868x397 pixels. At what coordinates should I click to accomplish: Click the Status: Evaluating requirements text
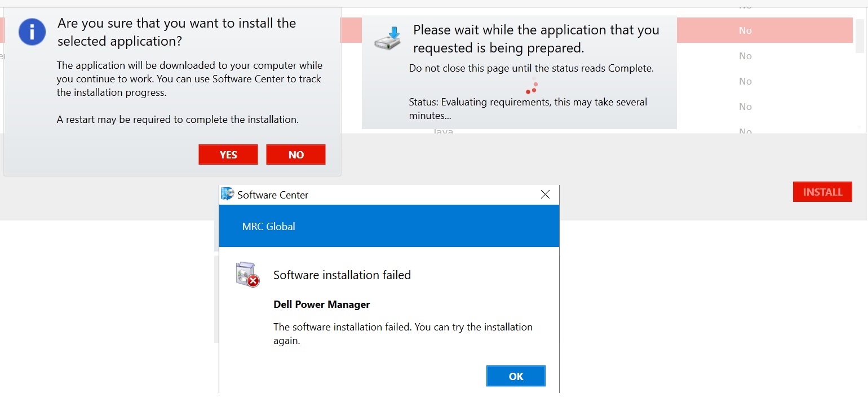(x=528, y=109)
